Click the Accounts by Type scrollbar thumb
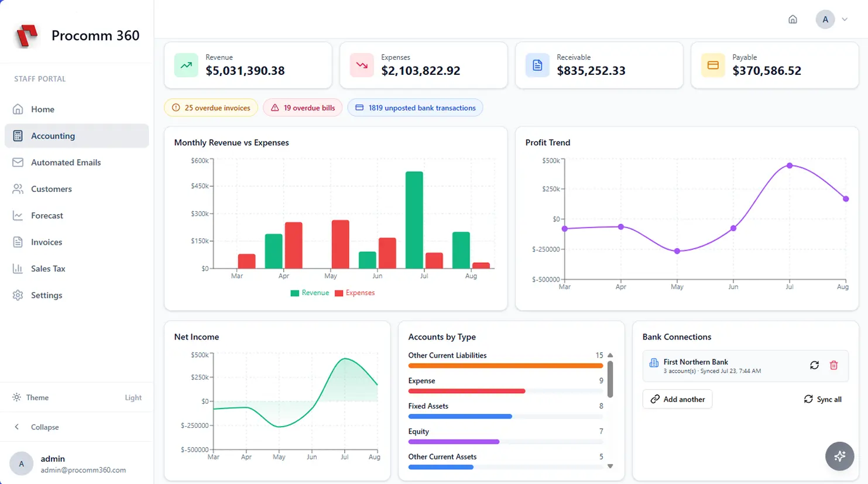868x484 pixels. coord(610,379)
